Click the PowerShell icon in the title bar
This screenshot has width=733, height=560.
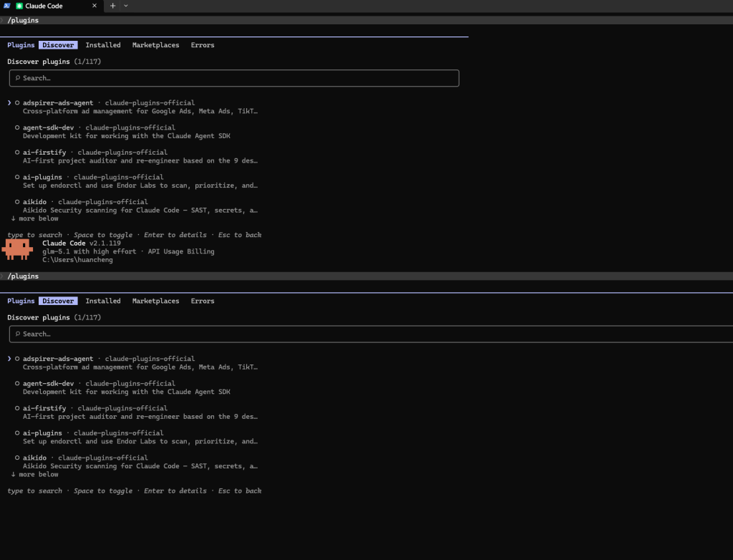6,6
